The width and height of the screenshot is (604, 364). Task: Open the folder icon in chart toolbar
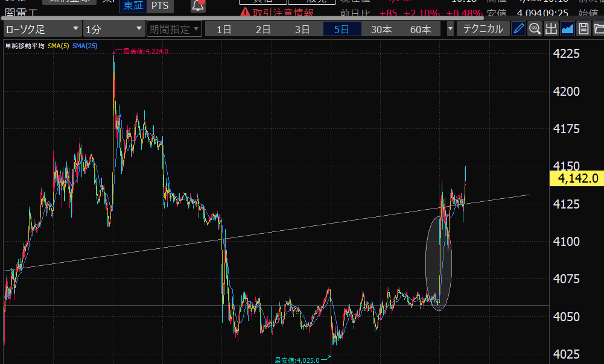click(599, 29)
